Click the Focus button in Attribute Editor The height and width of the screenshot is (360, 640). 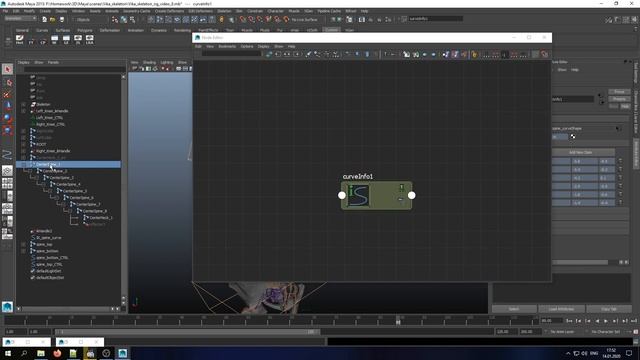(x=619, y=92)
